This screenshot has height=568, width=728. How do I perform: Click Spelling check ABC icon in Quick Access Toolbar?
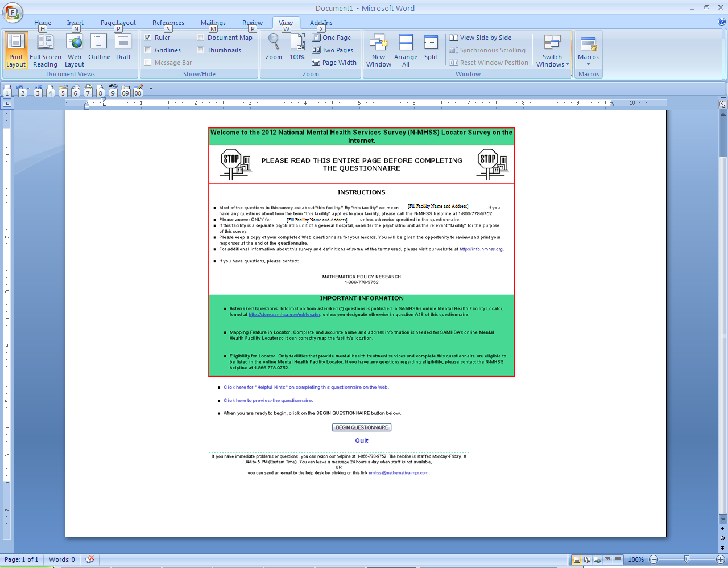113,90
